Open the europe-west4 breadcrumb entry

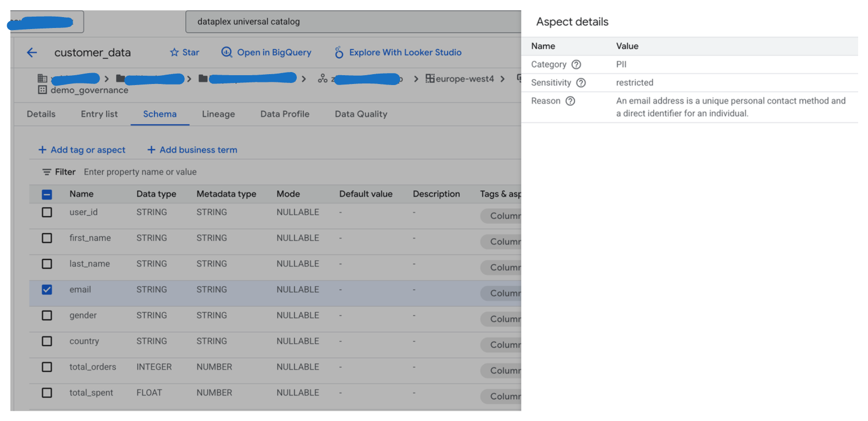pos(464,79)
